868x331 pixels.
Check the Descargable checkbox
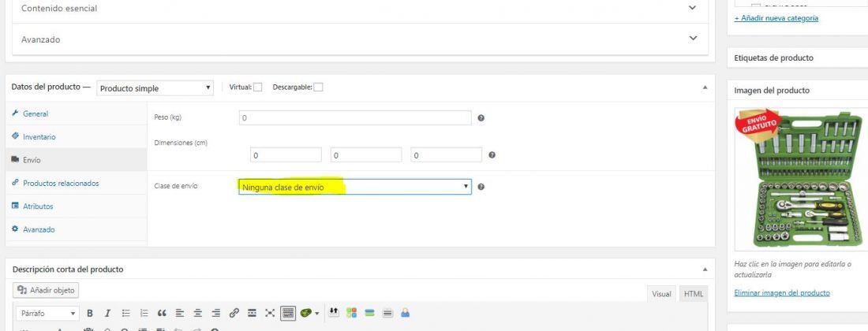click(318, 87)
